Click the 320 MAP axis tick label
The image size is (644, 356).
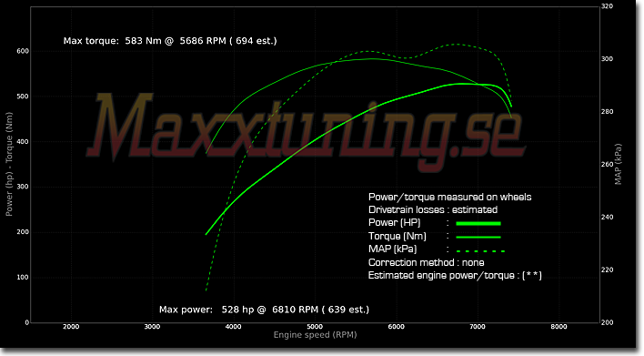pos(607,6)
